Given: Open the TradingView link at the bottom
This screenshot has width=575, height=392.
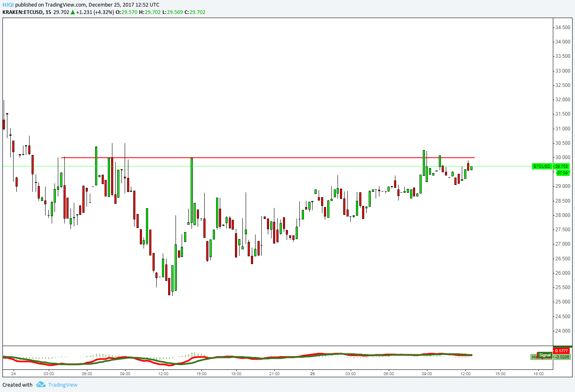Looking at the screenshot, I should pyautogui.click(x=63, y=385).
